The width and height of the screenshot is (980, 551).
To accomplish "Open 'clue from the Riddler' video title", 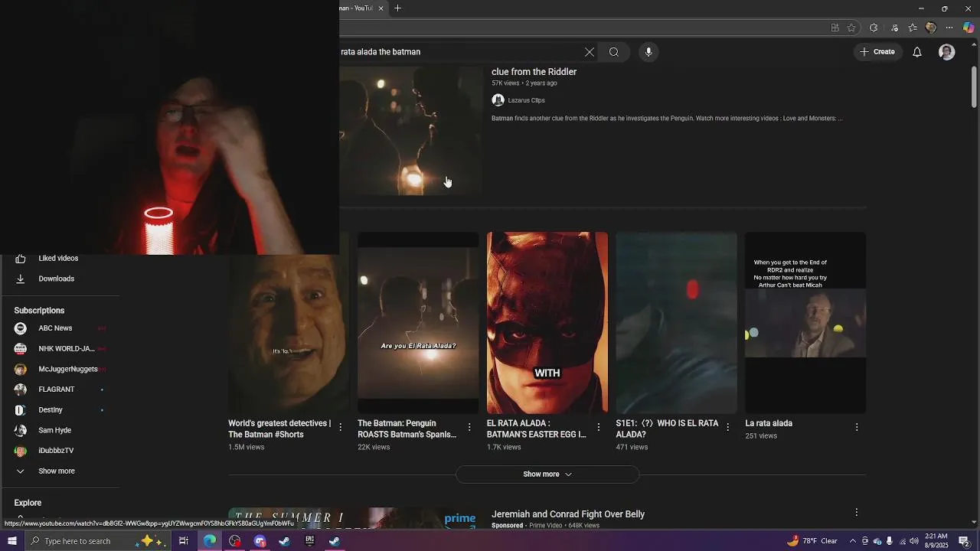I will 534,72.
